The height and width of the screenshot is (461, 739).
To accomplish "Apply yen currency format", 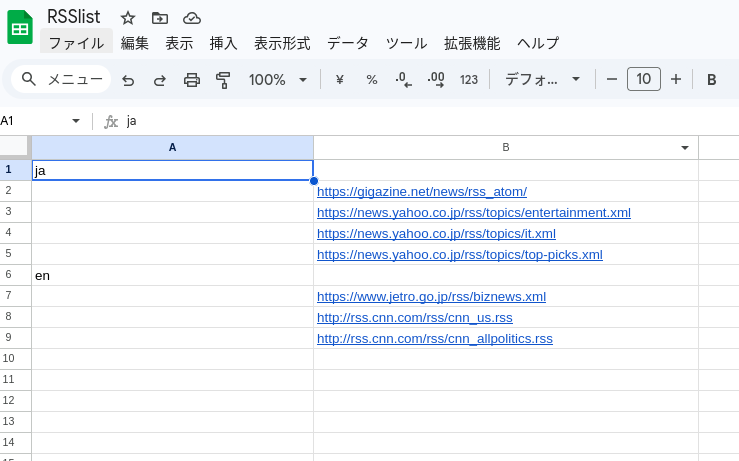I will click(x=339, y=80).
